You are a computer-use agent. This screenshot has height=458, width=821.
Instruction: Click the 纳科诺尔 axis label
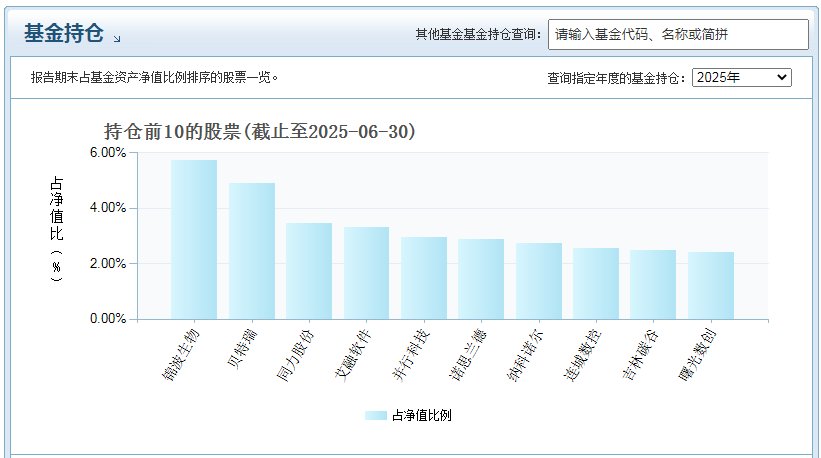coord(526,355)
